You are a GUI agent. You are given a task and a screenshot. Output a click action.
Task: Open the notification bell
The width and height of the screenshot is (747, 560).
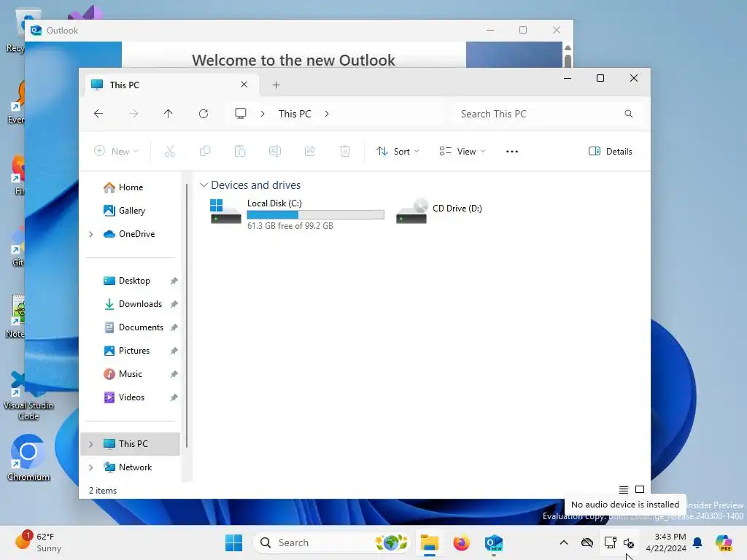point(697,542)
